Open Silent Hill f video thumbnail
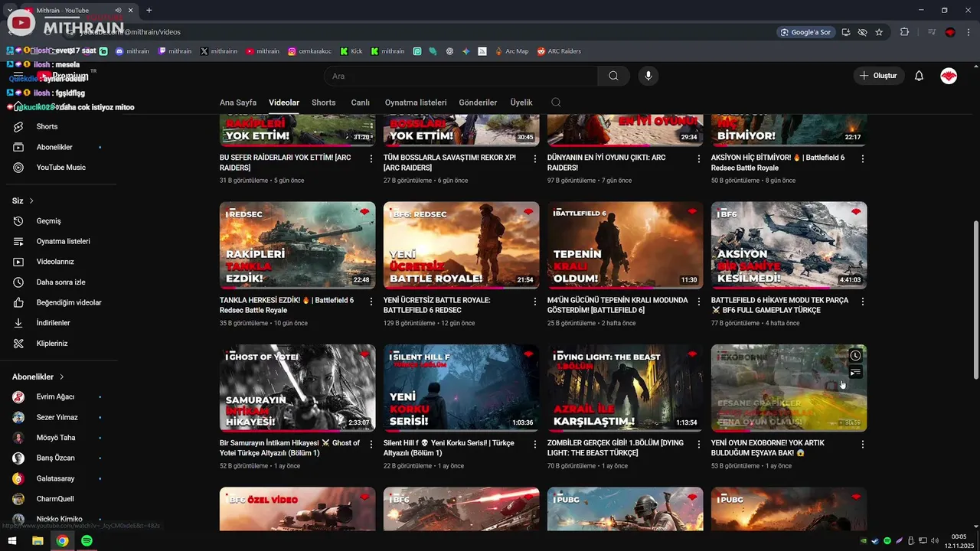Screen dimensions: 980x551 pos(462,388)
